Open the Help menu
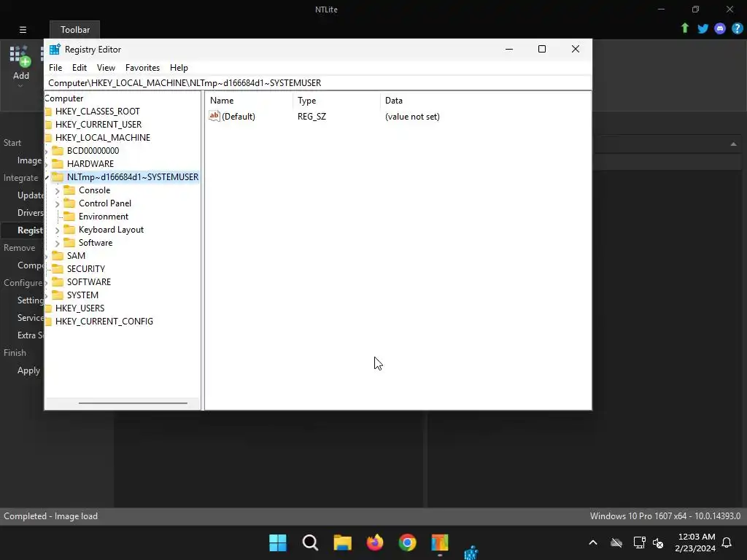Image resolution: width=747 pixels, height=560 pixels. click(179, 68)
